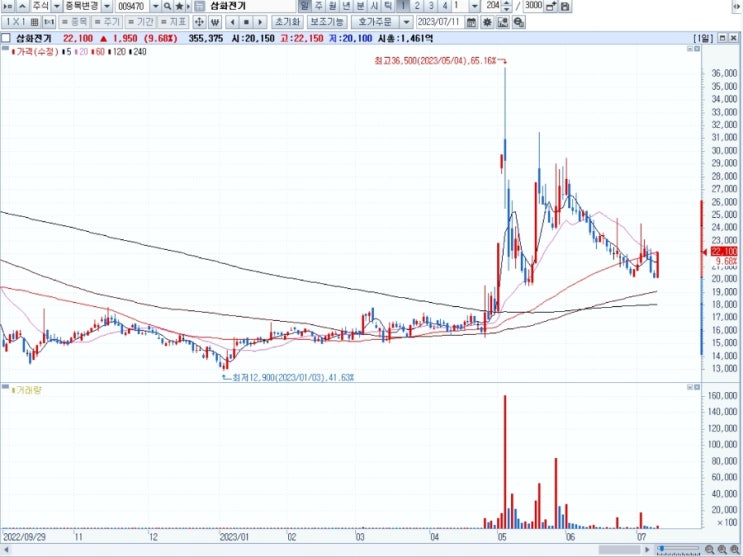Click the save floppy disk icon
743x557 pixels.
click(x=565, y=6)
